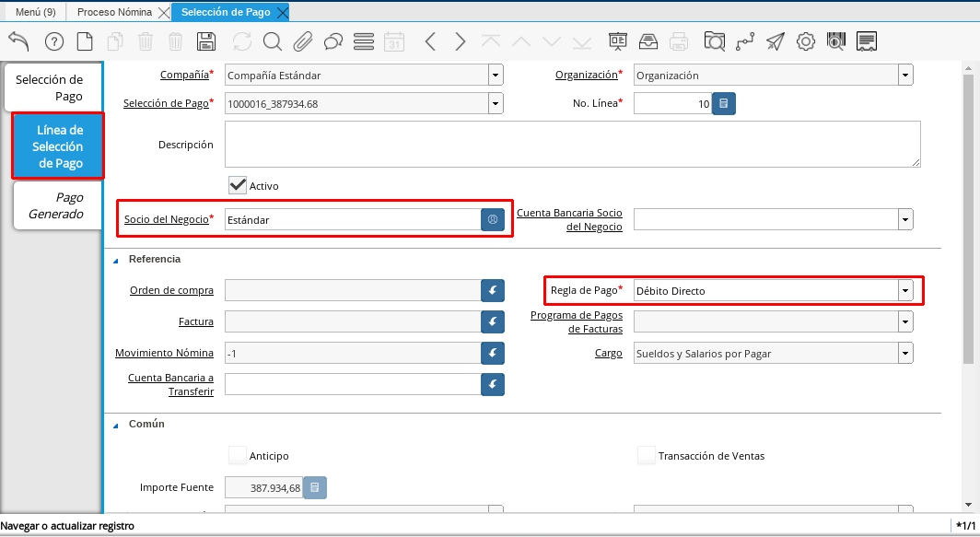Switch to the Proceso Nómina tab
This screenshot has height=537, width=980.
coord(114,12)
